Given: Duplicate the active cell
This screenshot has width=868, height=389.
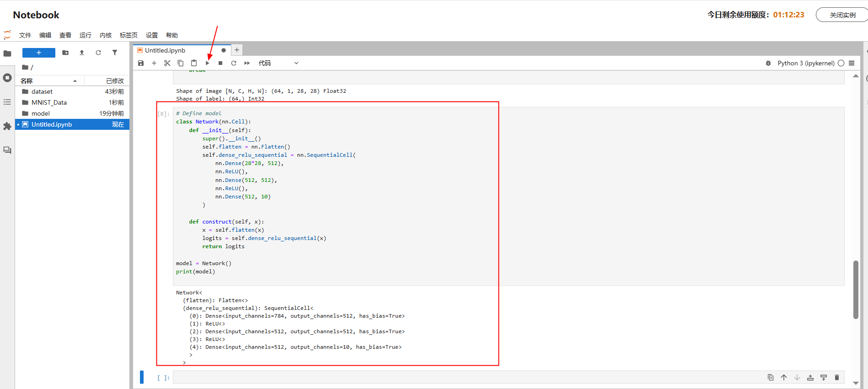Looking at the screenshot, I should point(771,378).
